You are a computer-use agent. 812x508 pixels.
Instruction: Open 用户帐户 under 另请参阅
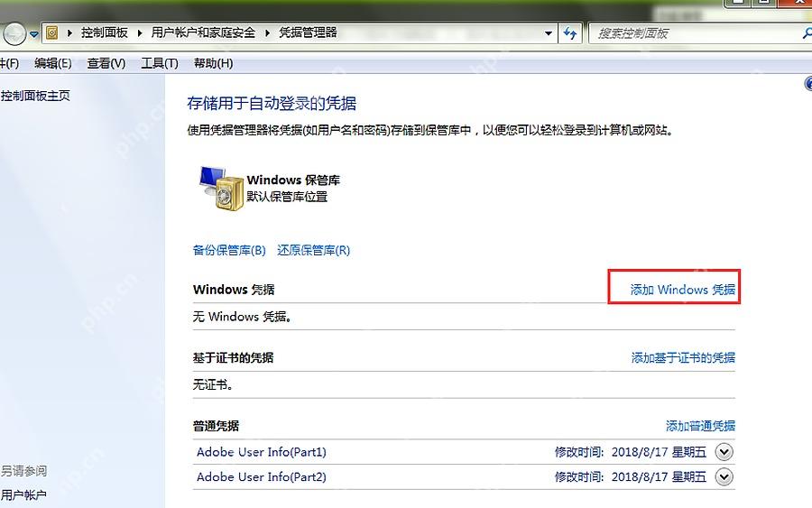click(x=23, y=495)
